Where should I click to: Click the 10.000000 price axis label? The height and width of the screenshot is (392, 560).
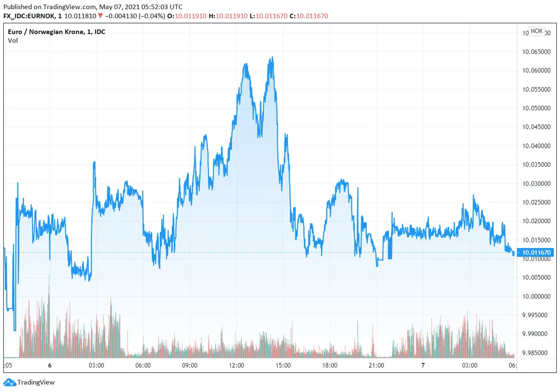click(x=536, y=296)
